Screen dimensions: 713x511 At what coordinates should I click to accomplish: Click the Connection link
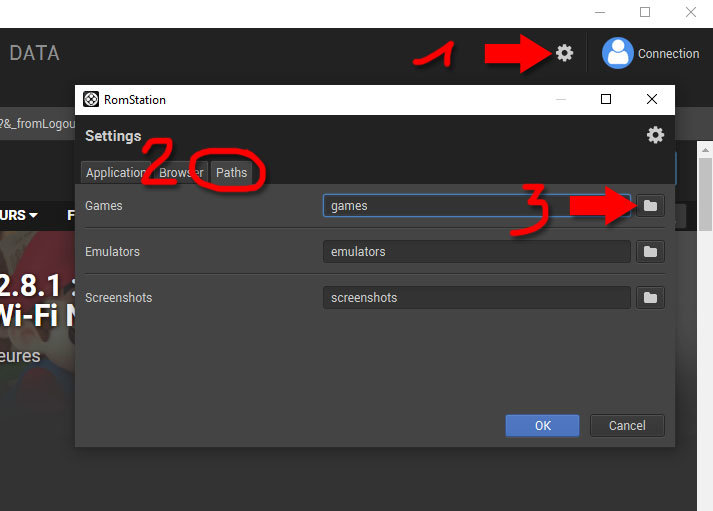coord(668,54)
